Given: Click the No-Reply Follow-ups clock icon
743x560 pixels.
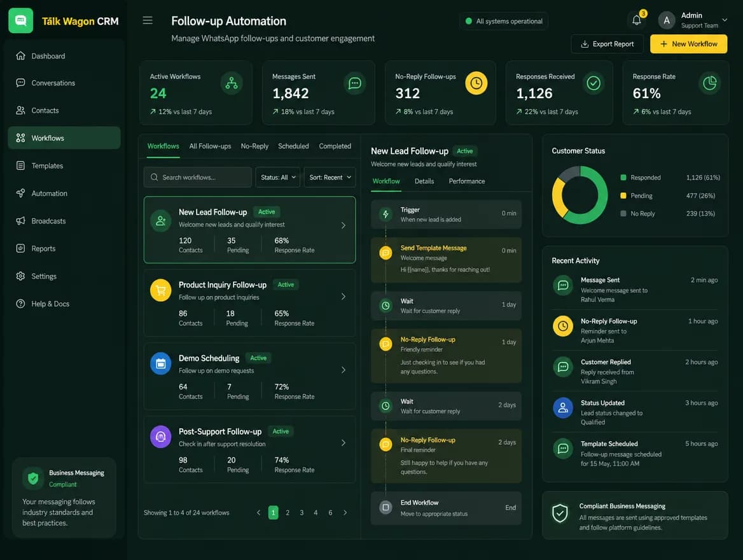Looking at the screenshot, I should click(x=476, y=83).
